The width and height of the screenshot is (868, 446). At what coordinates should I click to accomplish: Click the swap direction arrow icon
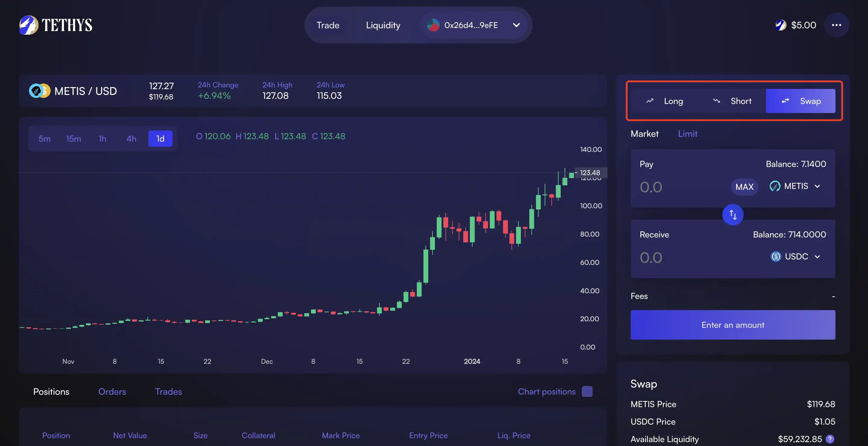point(733,215)
